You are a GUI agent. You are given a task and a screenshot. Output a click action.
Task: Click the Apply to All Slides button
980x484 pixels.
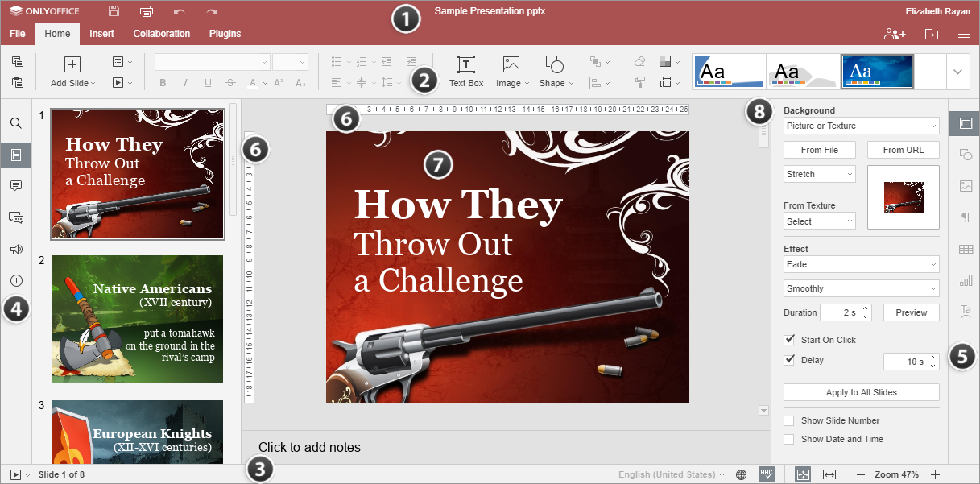[x=861, y=392]
